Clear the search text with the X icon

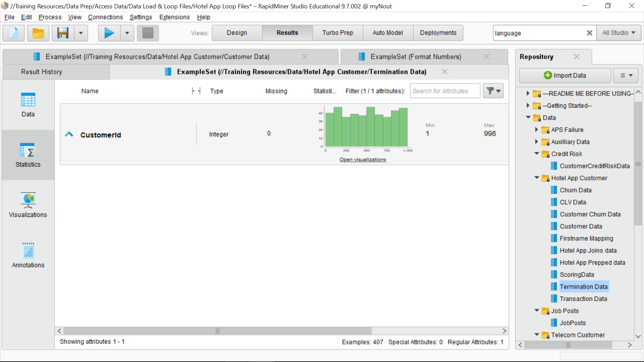tap(589, 33)
